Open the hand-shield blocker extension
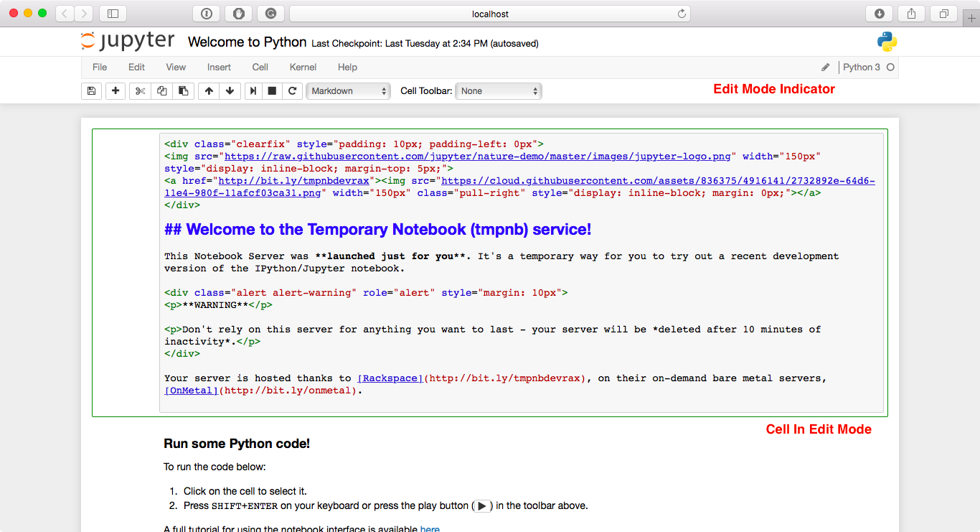The height and width of the screenshot is (532, 980). click(x=238, y=14)
